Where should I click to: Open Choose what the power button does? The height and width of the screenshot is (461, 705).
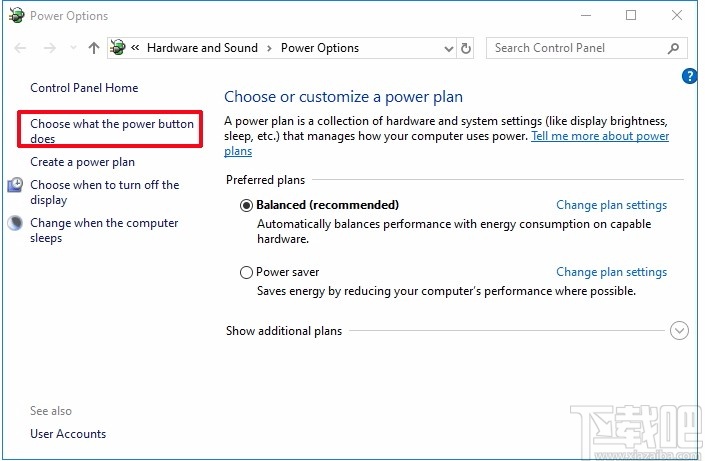pos(111,131)
